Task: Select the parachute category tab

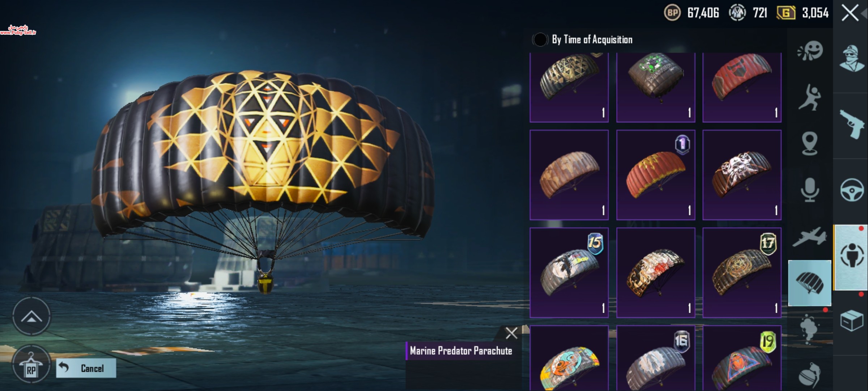Action: (x=809, y=283)
